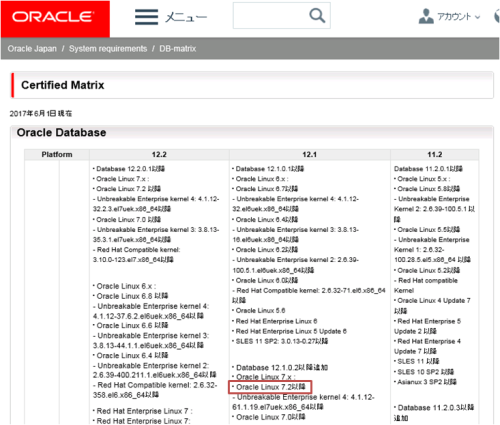Select the Platform column header

(57, 154)
